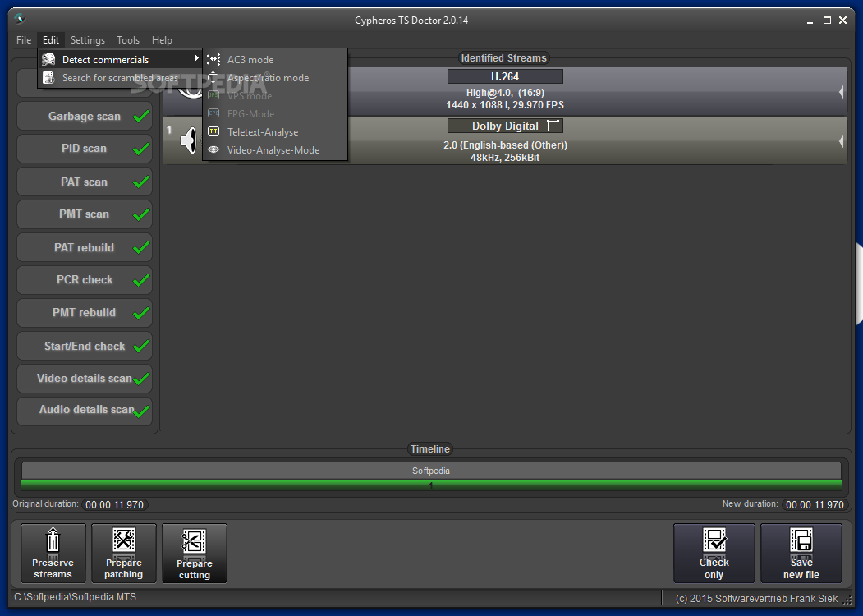
Task: Select Detect commercials menu entry
Action: point(120,59)
